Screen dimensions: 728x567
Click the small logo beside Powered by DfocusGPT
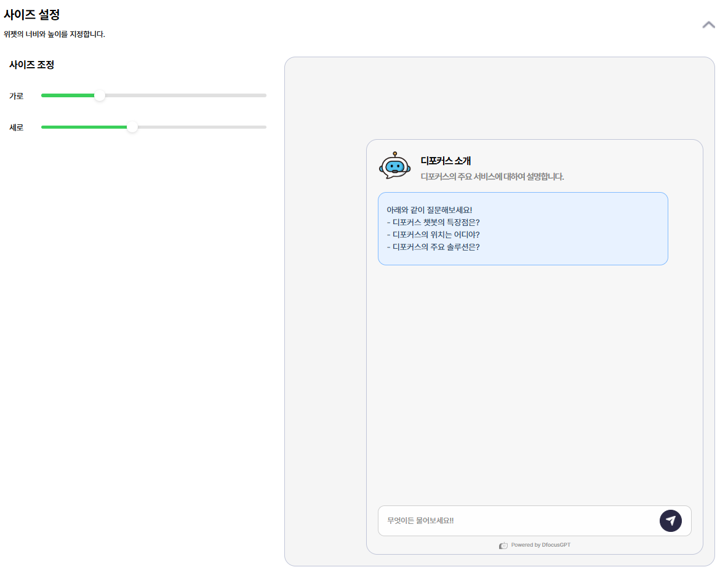[503, 545]
